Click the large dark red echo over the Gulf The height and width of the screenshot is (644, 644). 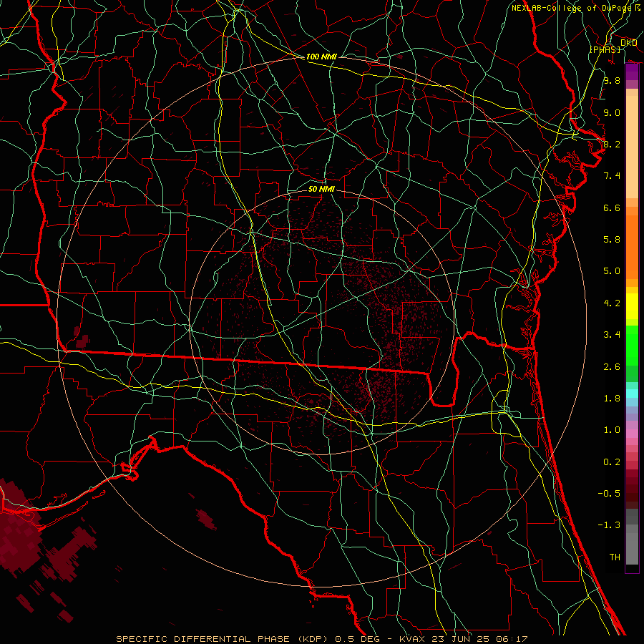(x=19, y=530)
